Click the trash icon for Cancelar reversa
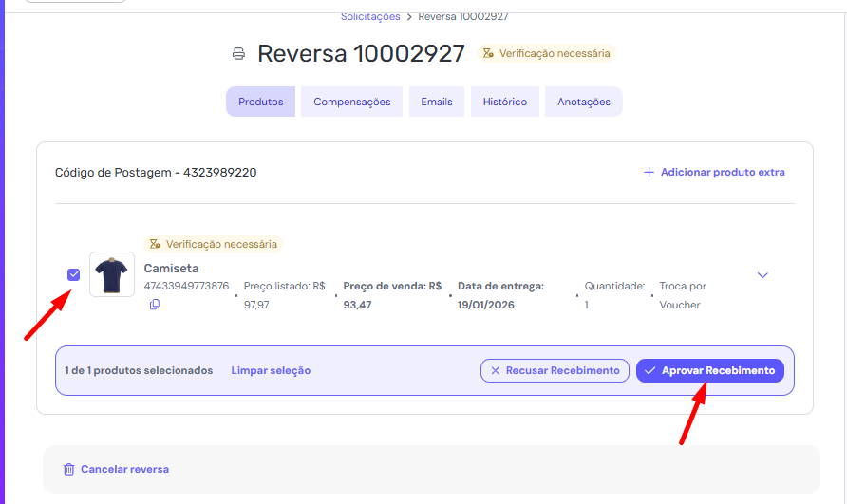 tap(68, 469)
